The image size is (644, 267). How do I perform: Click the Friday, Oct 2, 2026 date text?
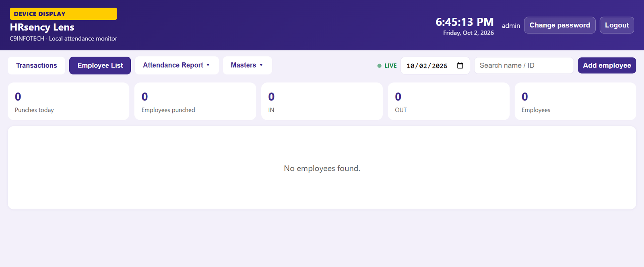[469, 33]
